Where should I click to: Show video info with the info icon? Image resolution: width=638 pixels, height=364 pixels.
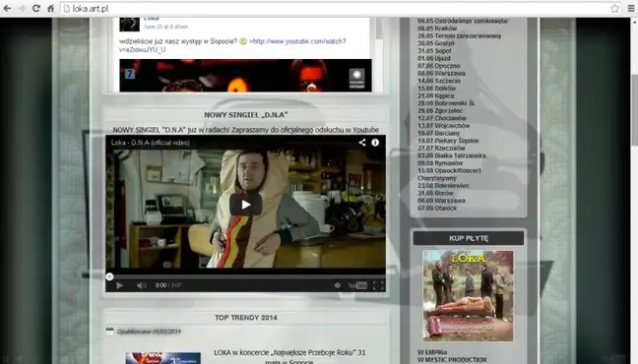tap(375, 143)
